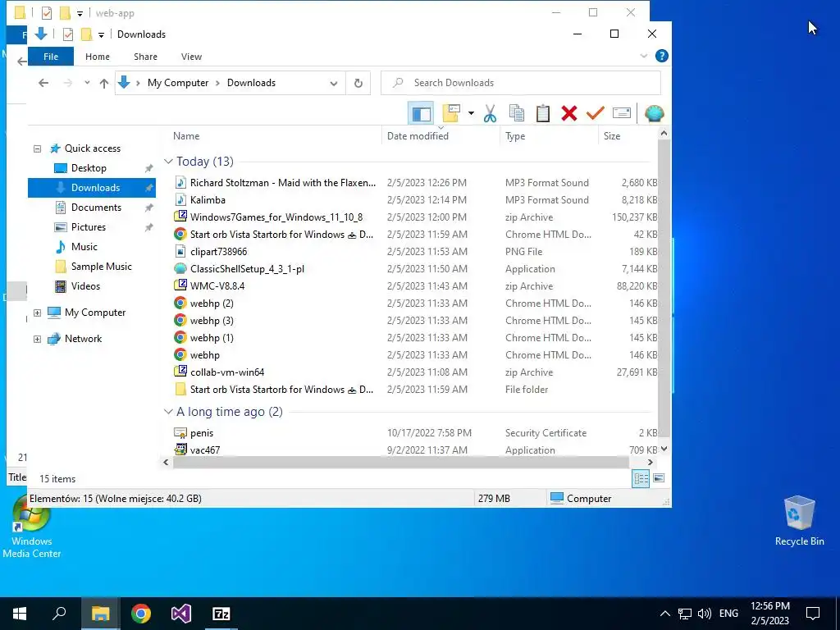Select Start orb Vista Startorb file folder
This screenshot has height=630, width=840.
tap(281, 390)
